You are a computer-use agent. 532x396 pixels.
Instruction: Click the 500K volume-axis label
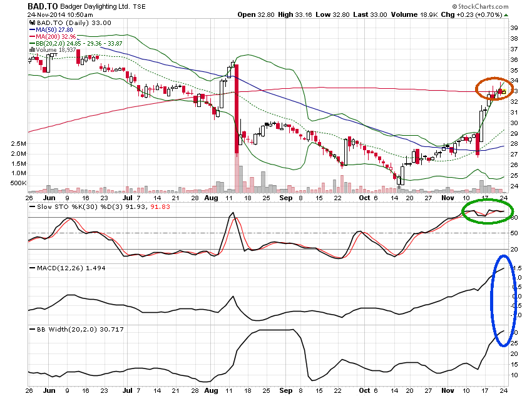pos(18,183)
